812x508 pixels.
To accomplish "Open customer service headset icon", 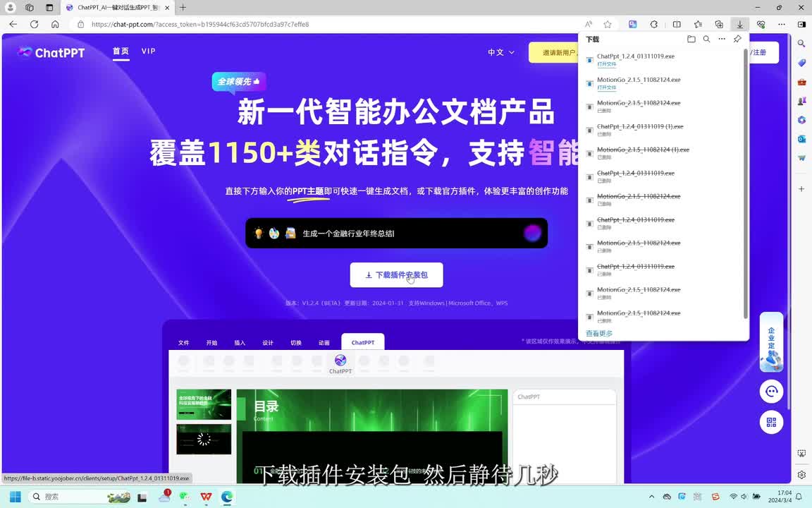I will [x=771, y=392].
